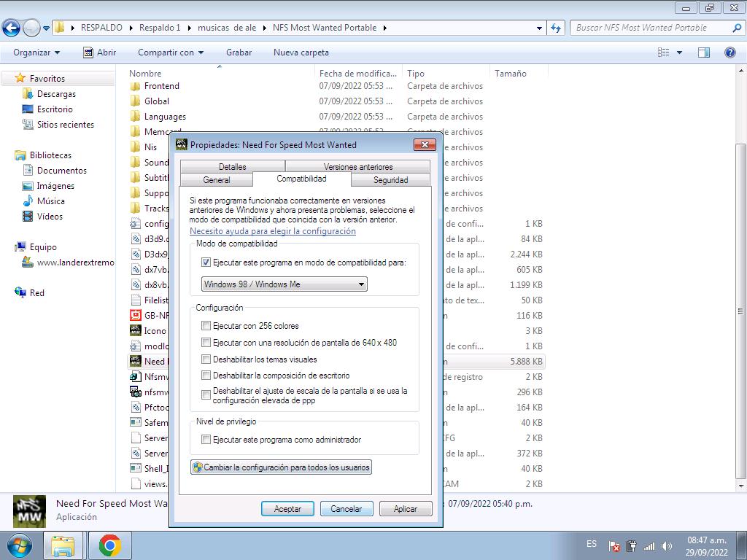Select the Frontend folder icon

tap(136, 86)
